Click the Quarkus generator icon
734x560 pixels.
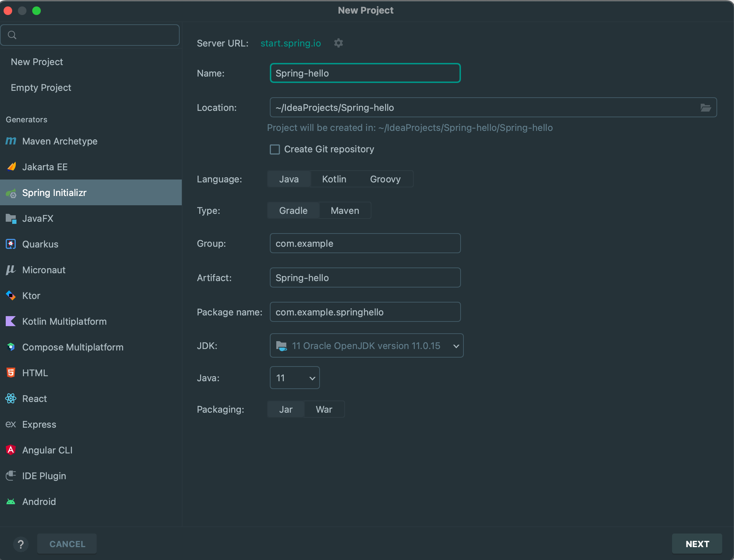[x=11, y=244]
